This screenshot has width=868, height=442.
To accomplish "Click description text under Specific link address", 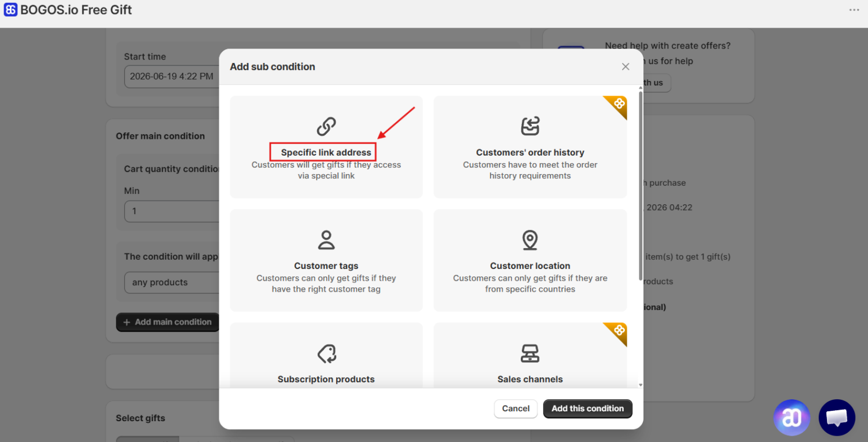I will click(326, 170).
